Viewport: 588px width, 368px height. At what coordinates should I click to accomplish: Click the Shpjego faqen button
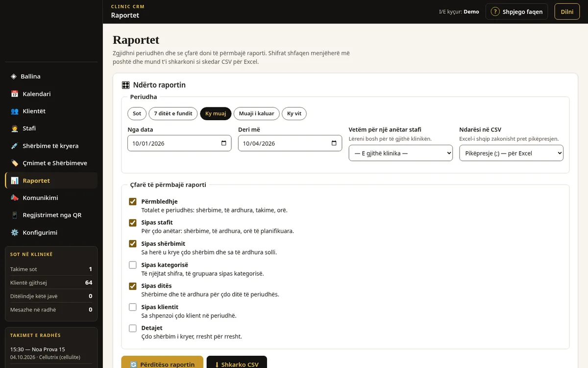[516, 12]
